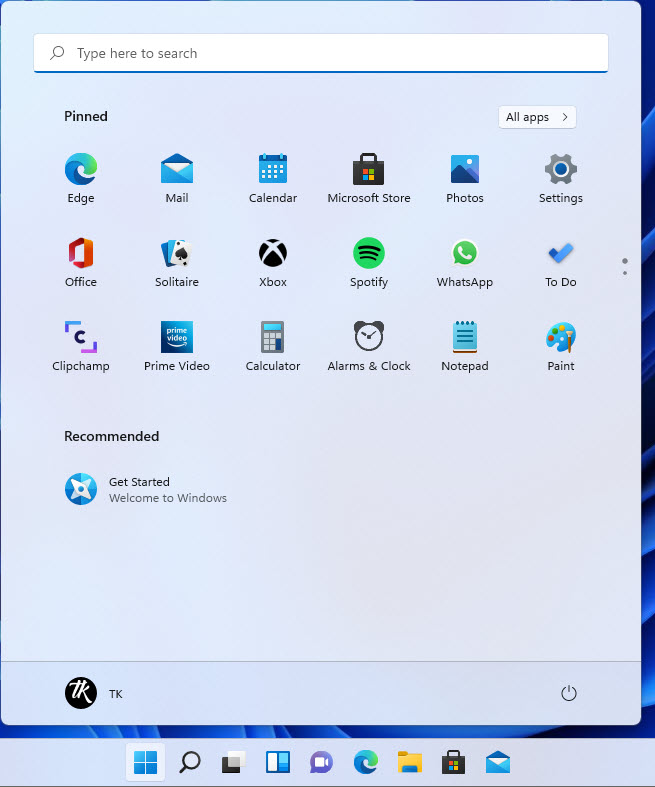The height and width of the screenshot is (787, 655).
Task: Open the Widgets panel from taskbar
Action: [x=278, y=762]
